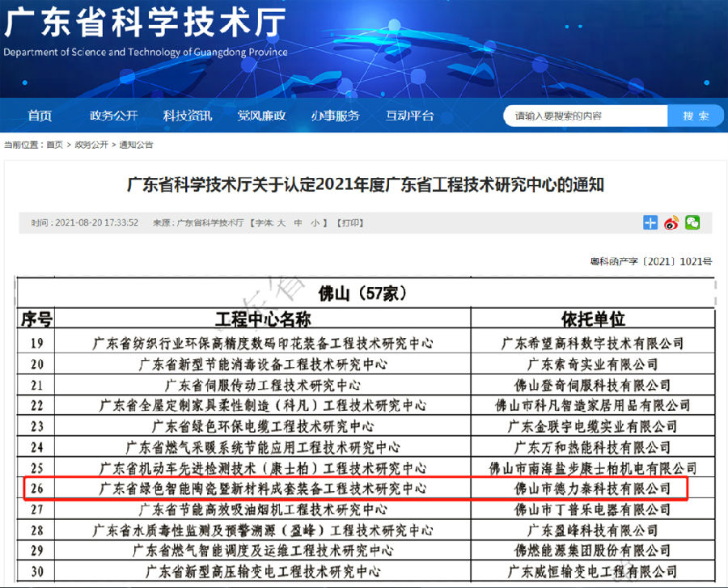Click the 政务公开 breadcrumb link
The width and height of the screenshot is (728, 588).
pos(91,145)
